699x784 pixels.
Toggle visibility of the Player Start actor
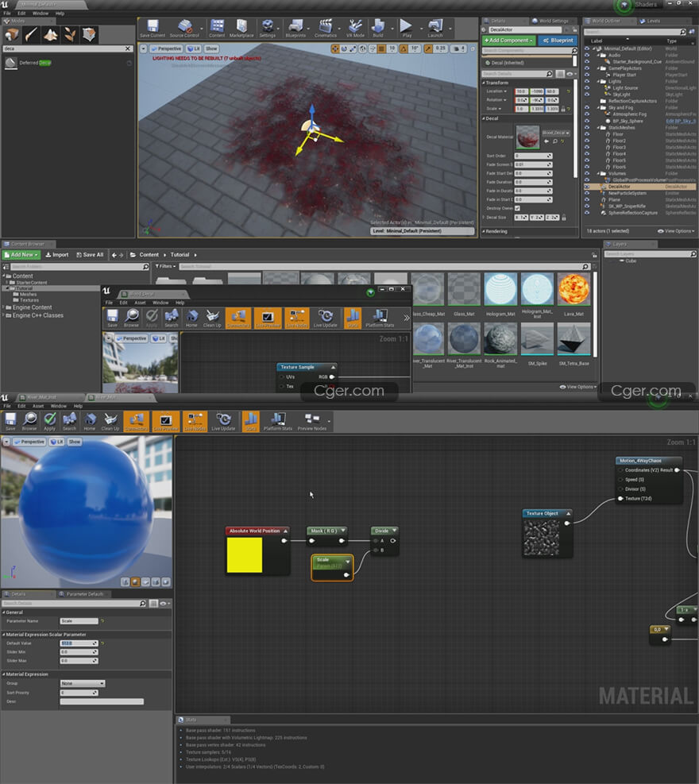click(x=587, y=75)
